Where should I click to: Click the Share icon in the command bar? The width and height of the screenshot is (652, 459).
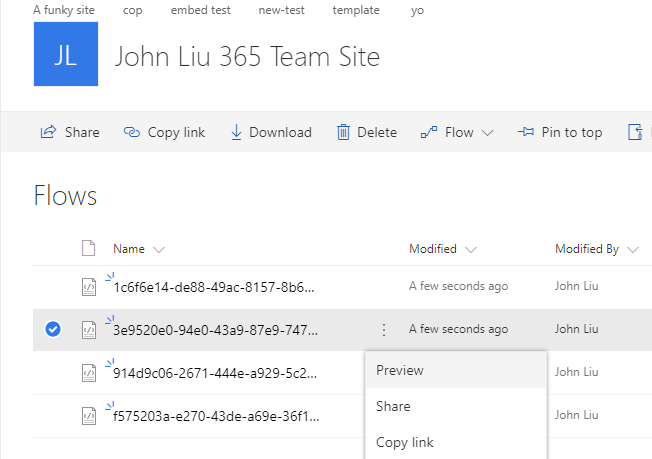click(47, 132)
